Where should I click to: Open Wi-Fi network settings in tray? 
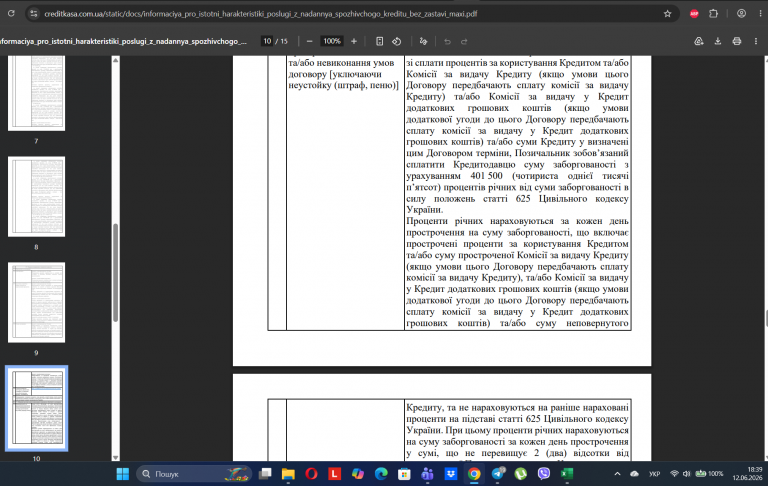tap(674, 474)
